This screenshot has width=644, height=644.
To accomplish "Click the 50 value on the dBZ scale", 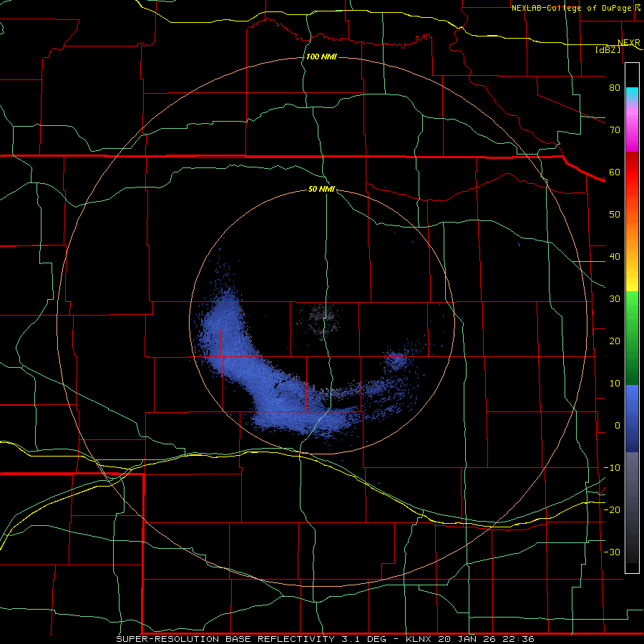I will 615,215.
